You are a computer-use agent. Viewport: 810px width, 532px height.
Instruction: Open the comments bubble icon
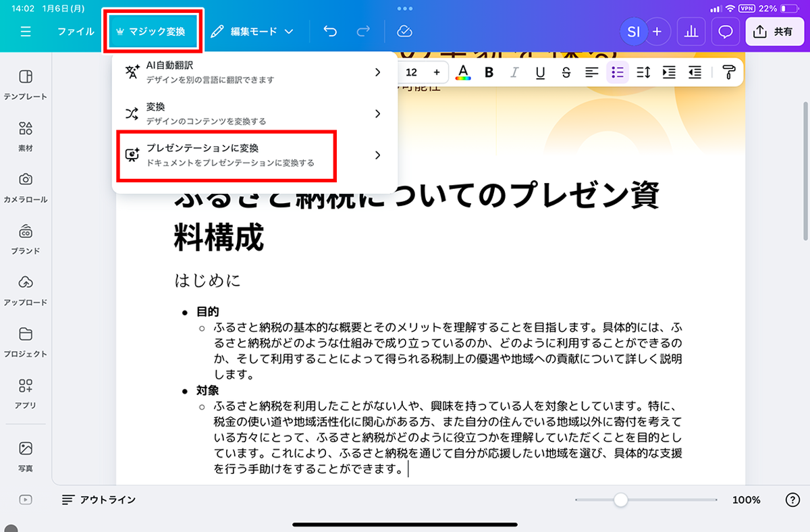click(x=726, y=32)
